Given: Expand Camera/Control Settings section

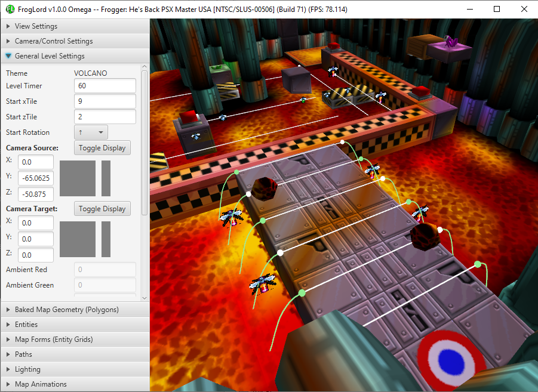Looking at the screenshot, I should [75, 41].
